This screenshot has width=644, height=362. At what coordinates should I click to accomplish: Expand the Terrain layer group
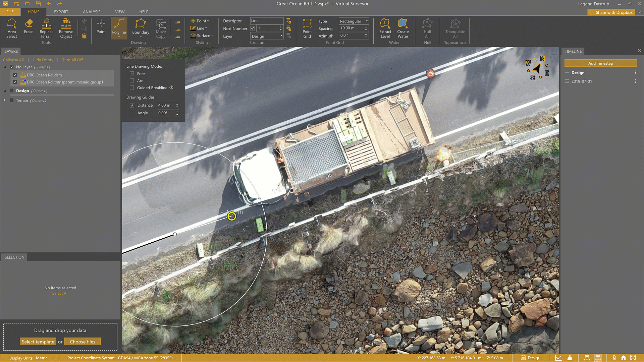(5, 101)
